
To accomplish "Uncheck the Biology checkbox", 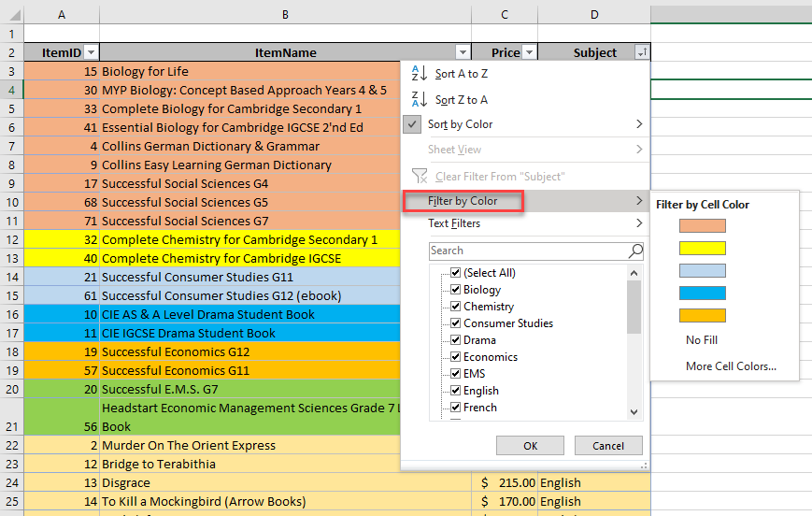I will [455, 290].
